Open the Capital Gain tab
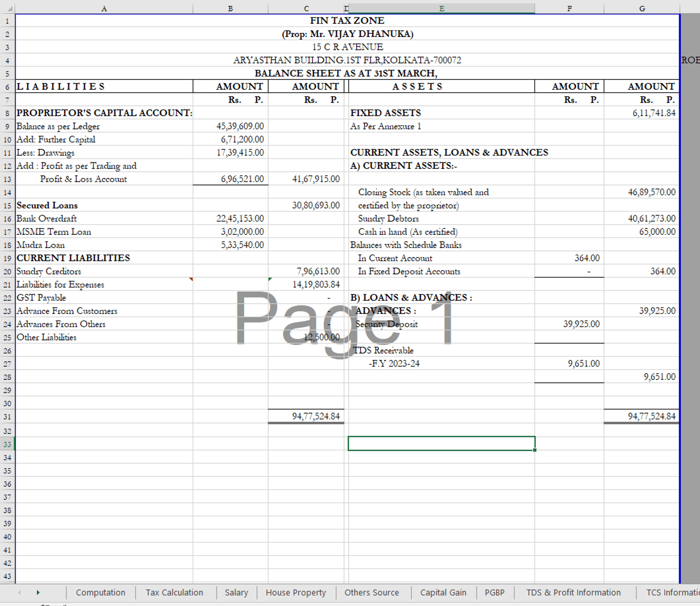 (443, 593)
